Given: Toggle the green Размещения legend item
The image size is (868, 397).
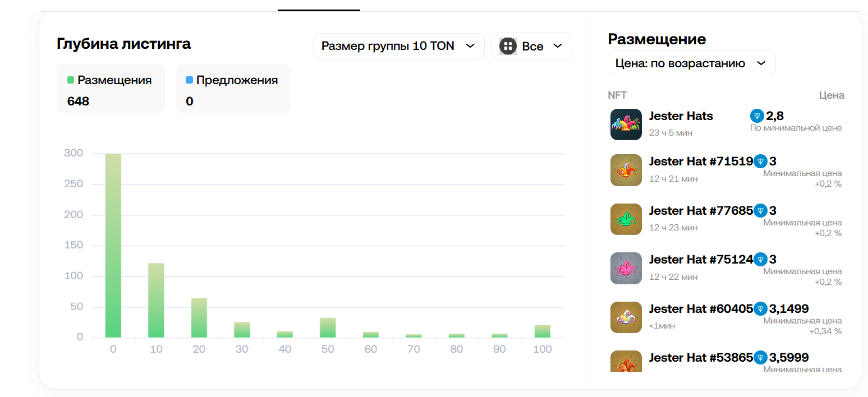Looking at the screenshot, I should (x=110, y=80).
